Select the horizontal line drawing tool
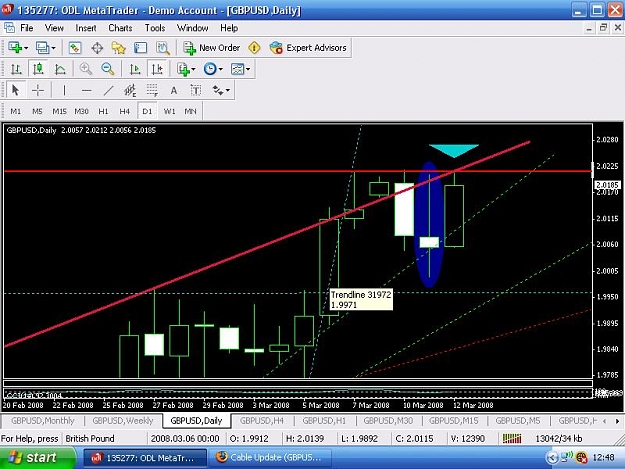Screen dimensions: 625x469 tap(86, 90)
